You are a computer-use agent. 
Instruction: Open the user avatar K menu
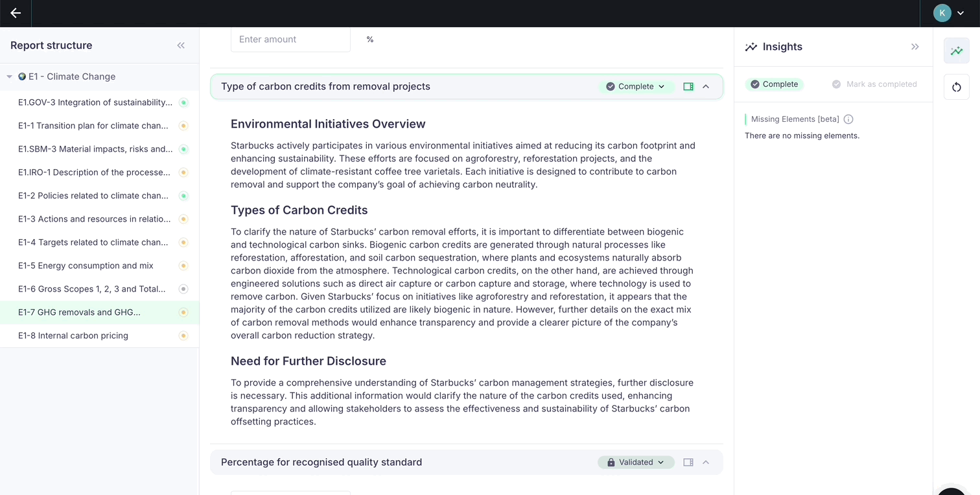point(942,13)
